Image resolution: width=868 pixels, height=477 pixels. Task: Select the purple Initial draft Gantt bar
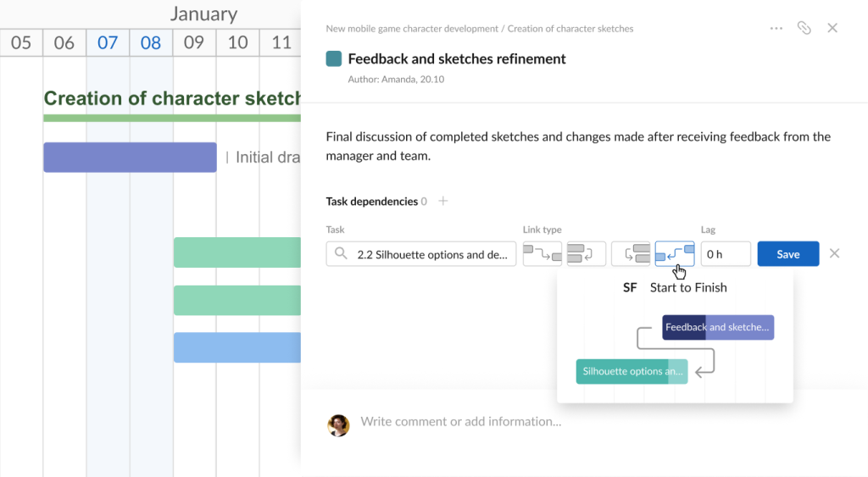[130, 158]
